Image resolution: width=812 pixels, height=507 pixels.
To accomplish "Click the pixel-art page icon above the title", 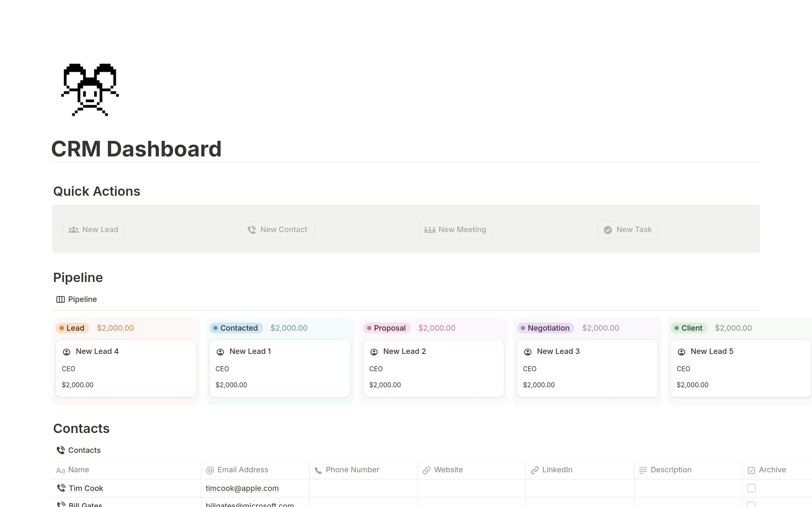I will 90,90.
